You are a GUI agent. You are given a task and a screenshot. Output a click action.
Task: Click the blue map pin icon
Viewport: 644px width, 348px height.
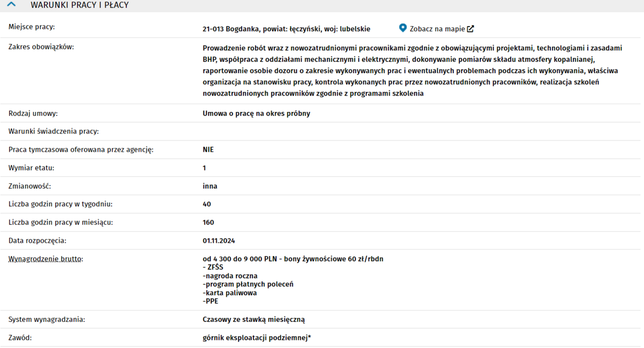click(403, 28)
